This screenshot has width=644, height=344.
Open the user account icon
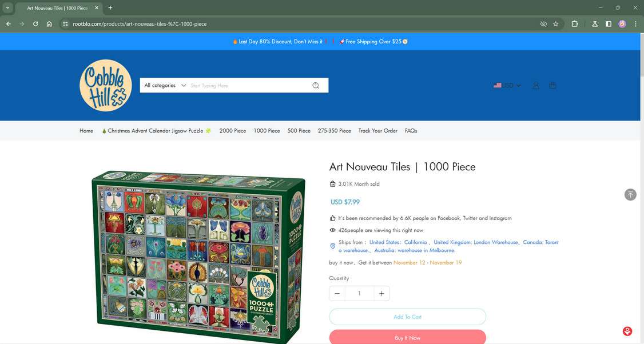(x=536, y=85)
